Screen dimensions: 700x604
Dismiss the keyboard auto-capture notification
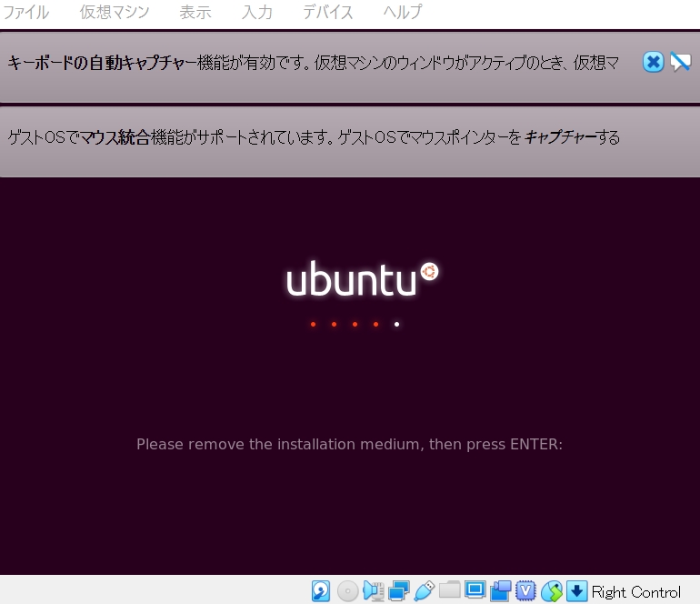click(x=653, y=62)
